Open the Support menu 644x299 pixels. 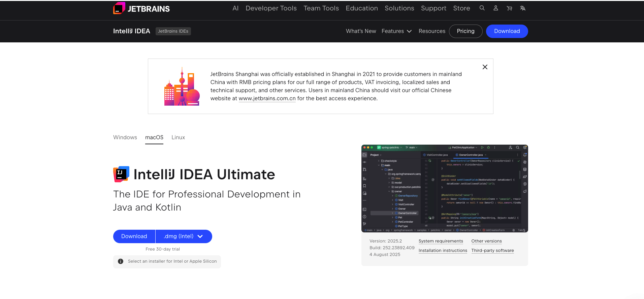[x=433, y=8]
